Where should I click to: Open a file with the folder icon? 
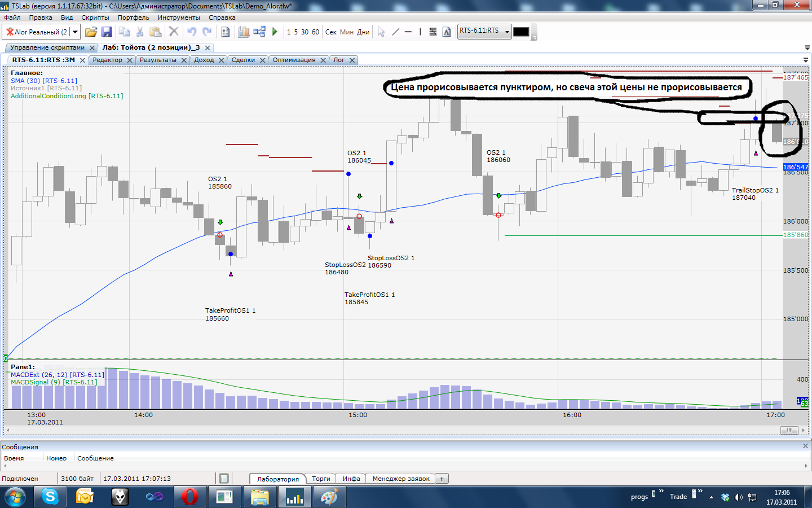point(91,32)
